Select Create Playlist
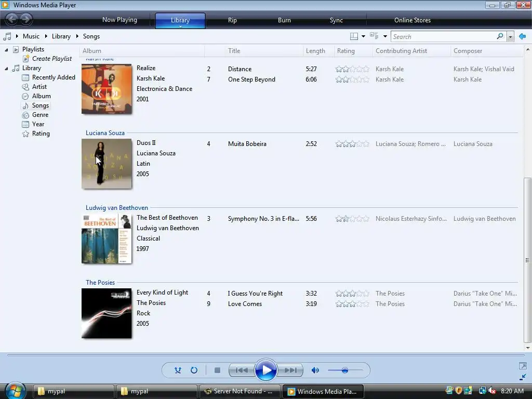Screen dimensions: 532x399 point(52,59)
